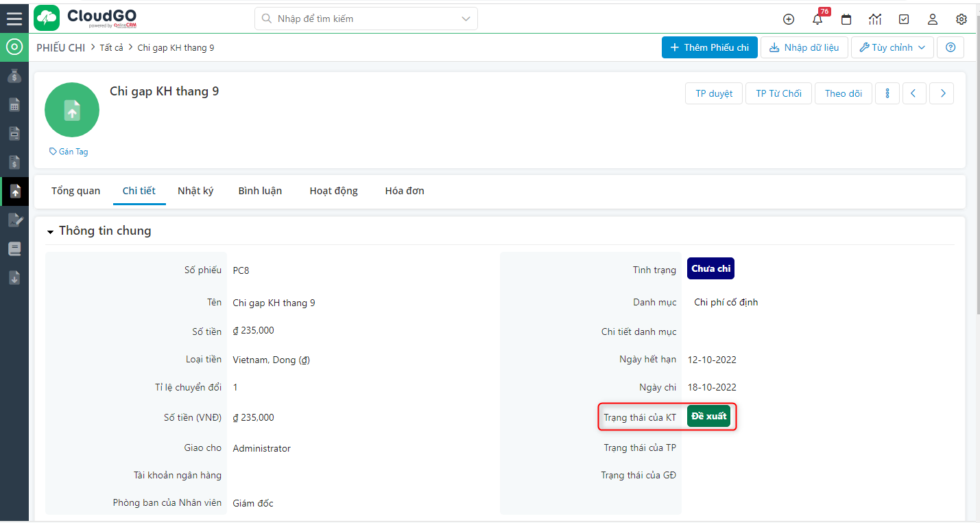Open the user profile icon
This screenshot has width=980, height=523.
(932, 19)
